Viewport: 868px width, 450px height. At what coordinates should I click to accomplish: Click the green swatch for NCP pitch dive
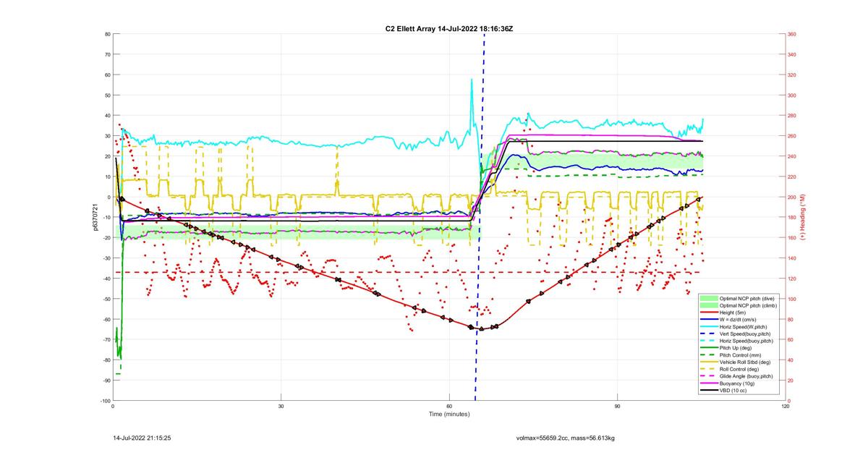[709, 298]
